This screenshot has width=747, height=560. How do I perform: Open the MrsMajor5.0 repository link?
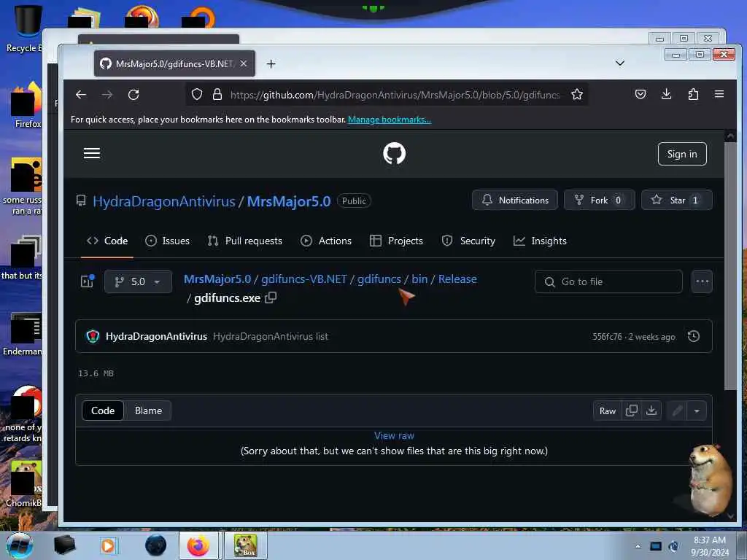(x=289, y=201)
